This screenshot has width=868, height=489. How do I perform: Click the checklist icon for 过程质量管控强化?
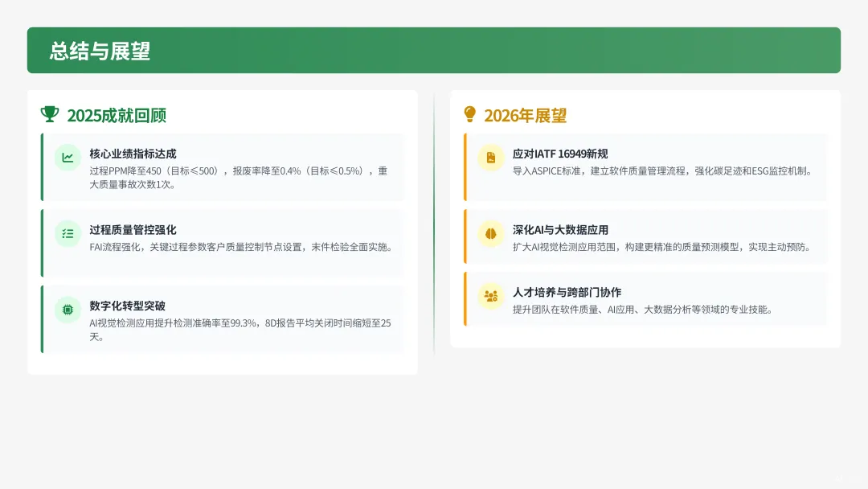(68, 234)
